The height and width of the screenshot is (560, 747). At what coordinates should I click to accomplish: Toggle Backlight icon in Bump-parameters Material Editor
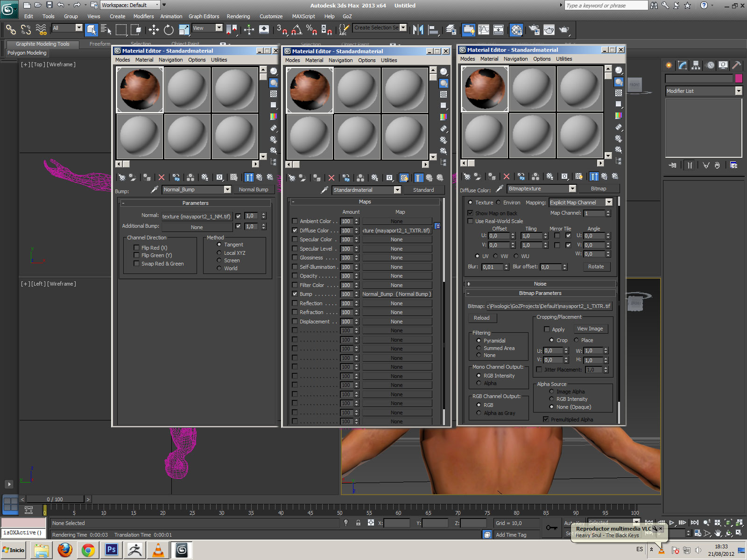coord(274,83)
